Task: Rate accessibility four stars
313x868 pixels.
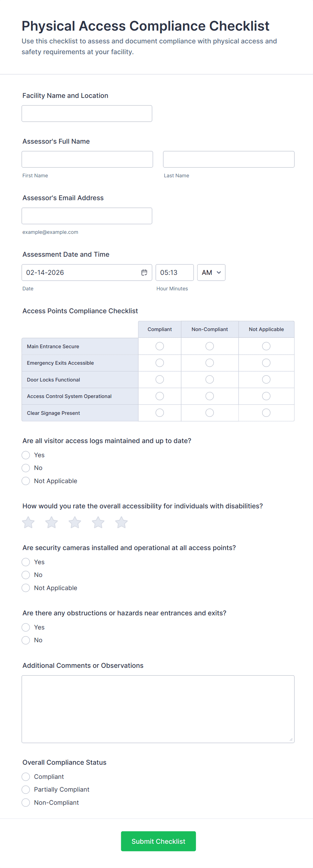Action: [98, 522]
